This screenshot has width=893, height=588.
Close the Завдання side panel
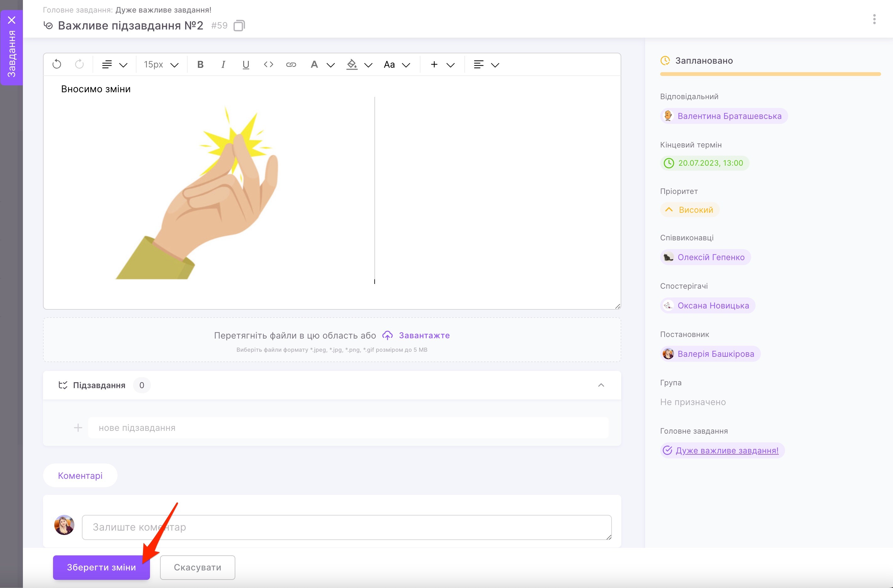click(12, 20)
